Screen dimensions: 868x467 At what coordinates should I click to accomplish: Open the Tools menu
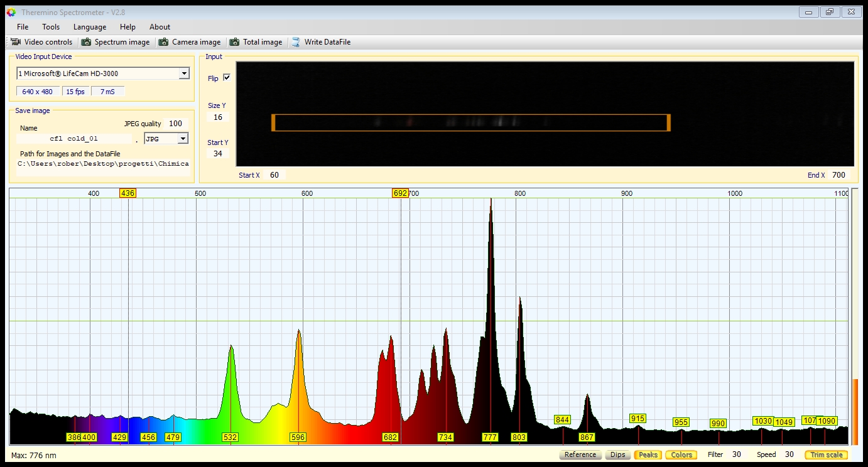(51, 27)
